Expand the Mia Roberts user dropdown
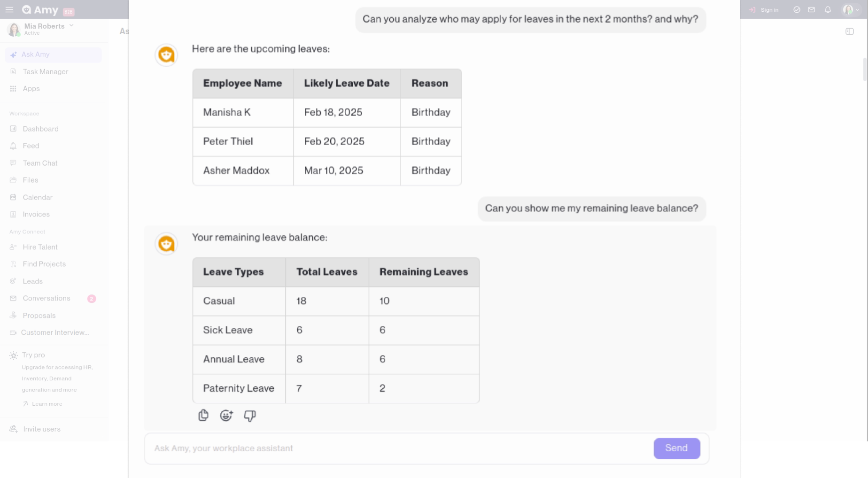 pos(71,26)
